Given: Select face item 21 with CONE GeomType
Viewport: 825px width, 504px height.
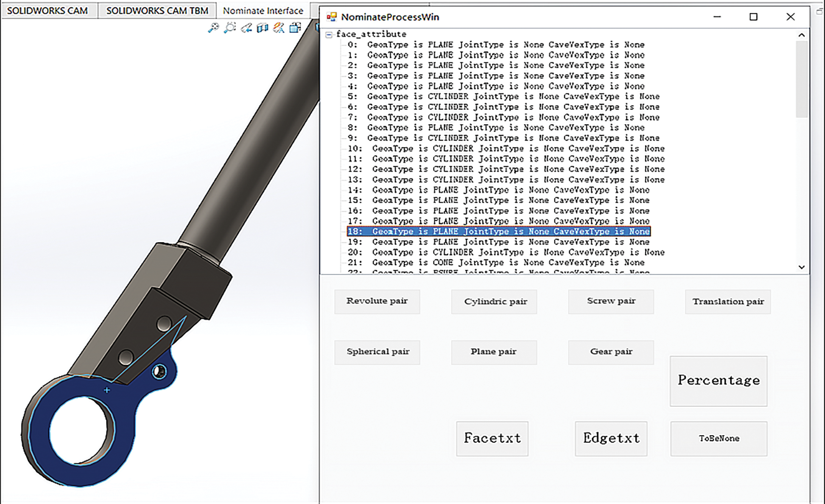Looking at the screenshot, I should pos(496,263).
